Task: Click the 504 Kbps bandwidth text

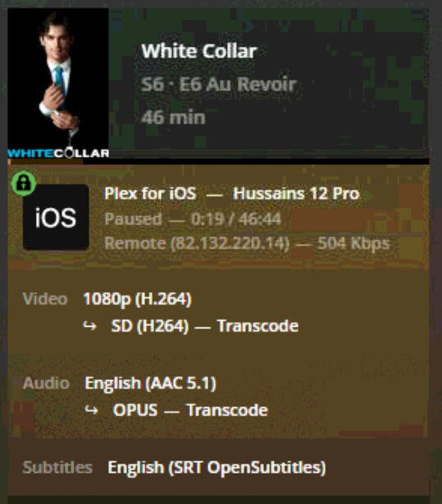Action: [x=353, y=244]
